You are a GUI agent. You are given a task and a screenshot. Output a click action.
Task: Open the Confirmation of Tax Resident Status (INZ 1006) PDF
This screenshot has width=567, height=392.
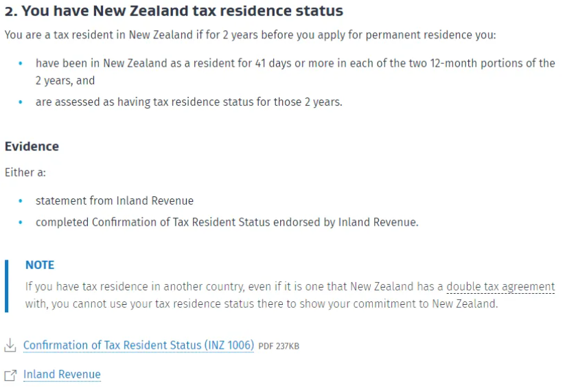(139, 345)
